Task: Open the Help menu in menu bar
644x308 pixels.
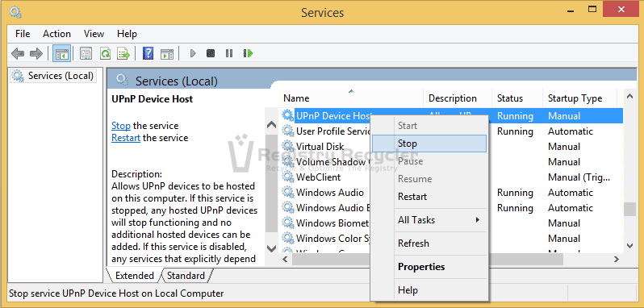Action: 127,34
